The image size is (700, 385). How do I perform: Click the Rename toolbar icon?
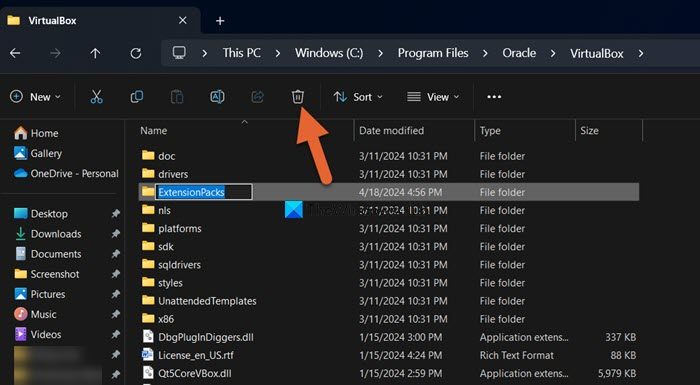[x=217, y=97]
